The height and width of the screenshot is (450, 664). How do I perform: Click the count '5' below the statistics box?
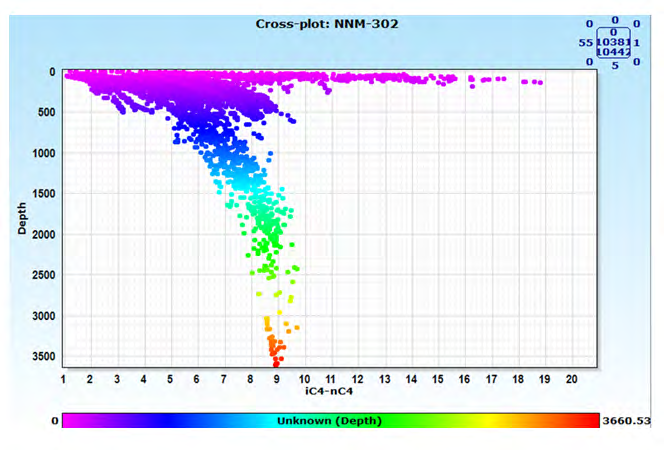tap(615, 66)
